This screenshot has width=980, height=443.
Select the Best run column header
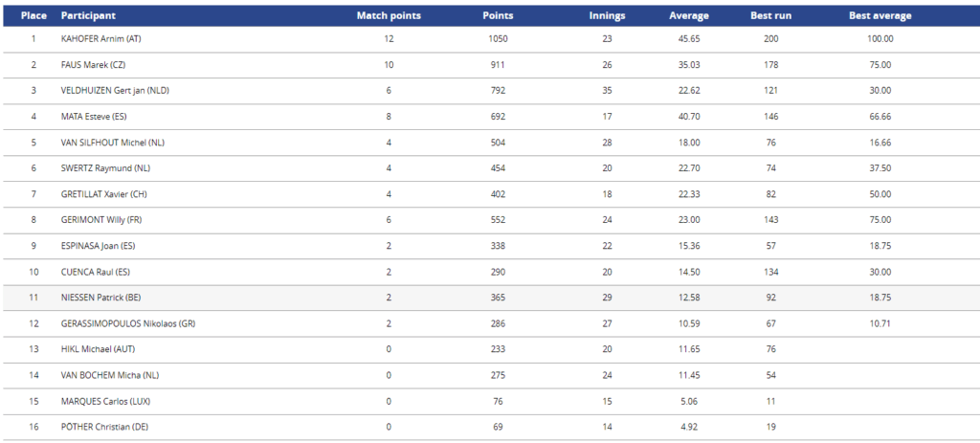click(x=770, y=16)
